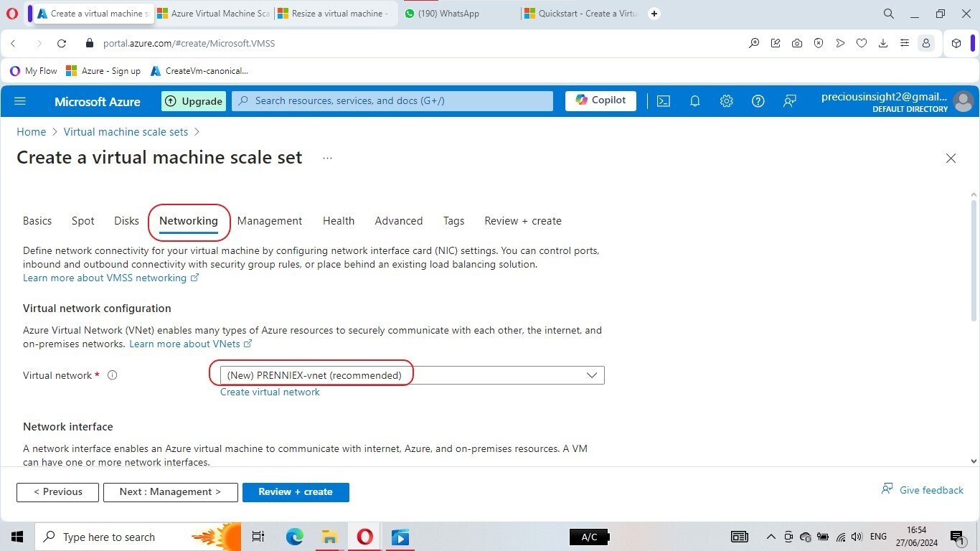Open Azure notifications bell
Screen dimensions: 980x551
point(694,101)
